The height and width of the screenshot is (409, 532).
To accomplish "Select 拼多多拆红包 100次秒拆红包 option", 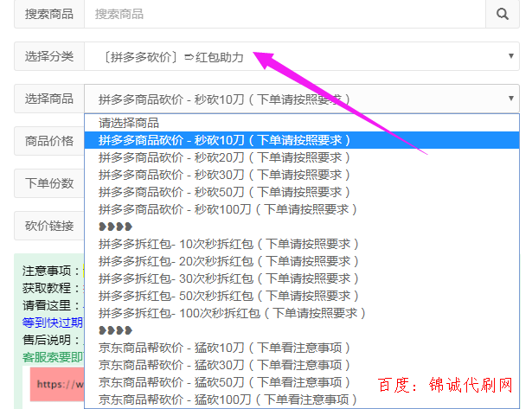I will point(232,313).
